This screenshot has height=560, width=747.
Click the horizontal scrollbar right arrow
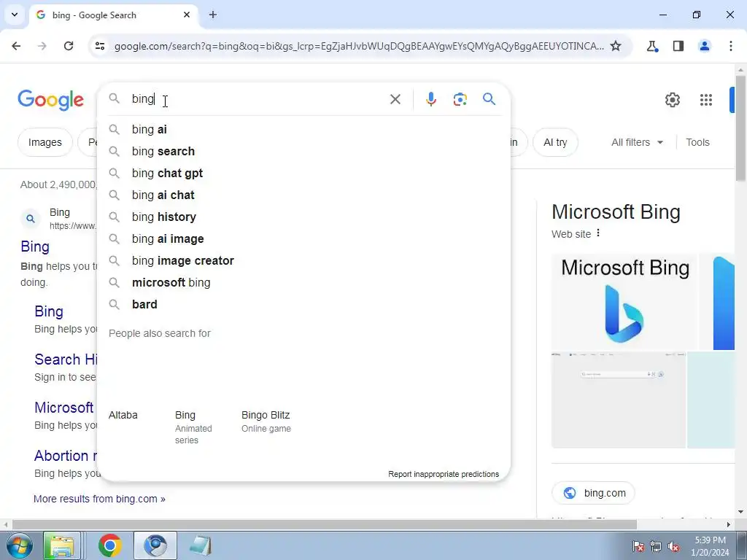tap(728, 524)
